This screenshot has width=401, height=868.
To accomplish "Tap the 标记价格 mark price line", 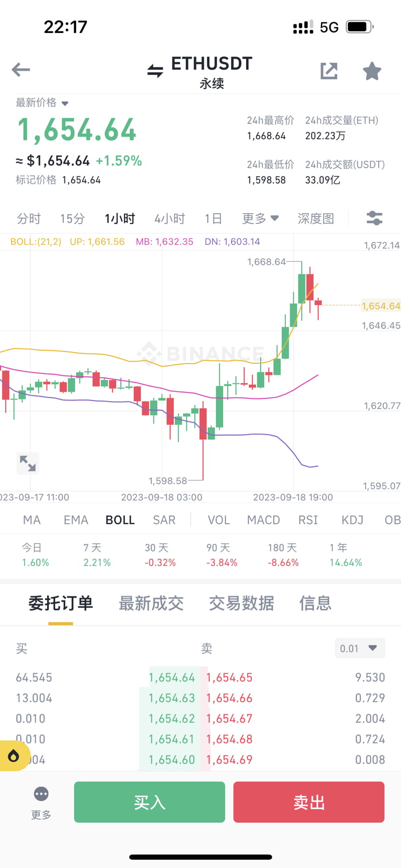I will (x=58, y=180).
